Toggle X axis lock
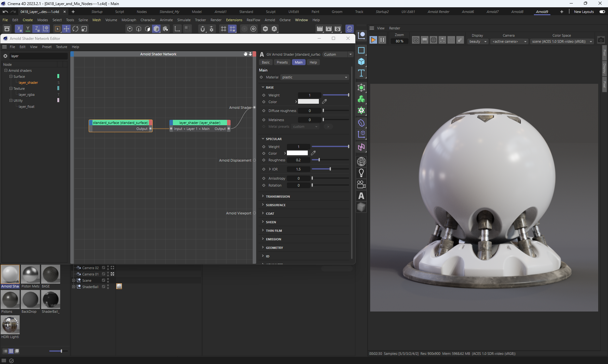The image size is (608, 364). click(x=19, y=29)
